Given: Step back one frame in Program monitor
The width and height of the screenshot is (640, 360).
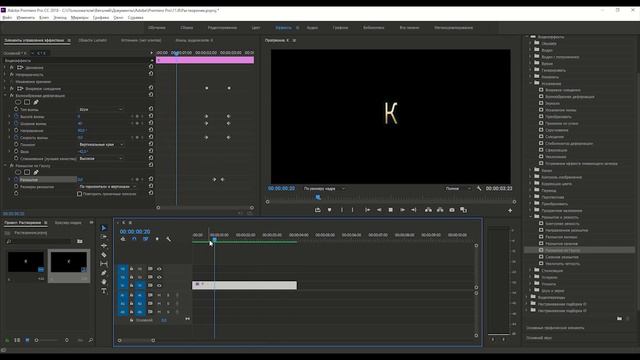Looking at the screenshot, I should click(379, 210).
